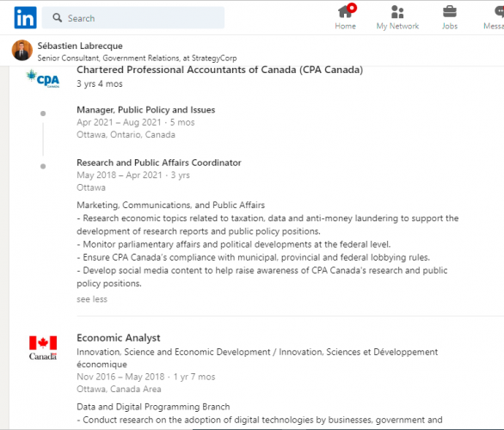
Task: Click Manager, Public Policy and Issues title
Action: [146, 110]
